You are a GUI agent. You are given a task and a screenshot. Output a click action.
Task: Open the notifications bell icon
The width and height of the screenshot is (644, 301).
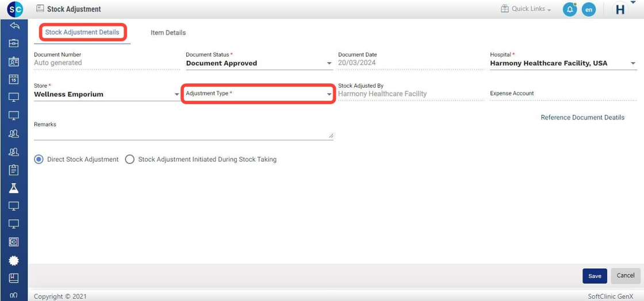[570, 9]
